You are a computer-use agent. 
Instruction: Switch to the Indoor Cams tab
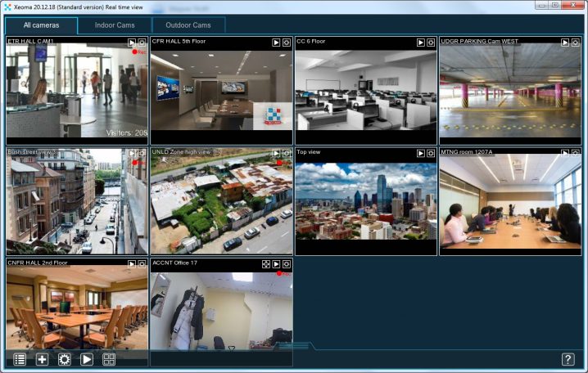[x=115, y=25]
